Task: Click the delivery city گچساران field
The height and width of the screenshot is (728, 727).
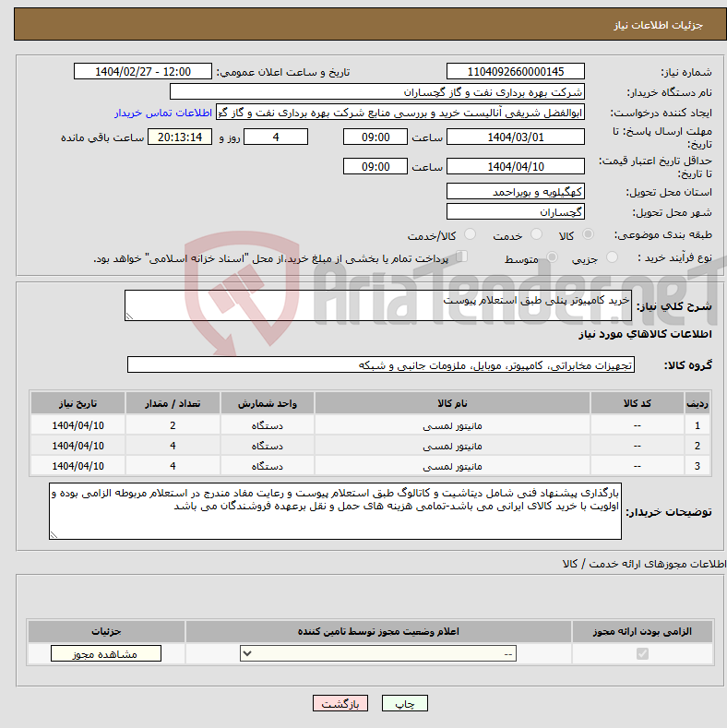Action: 516,211
